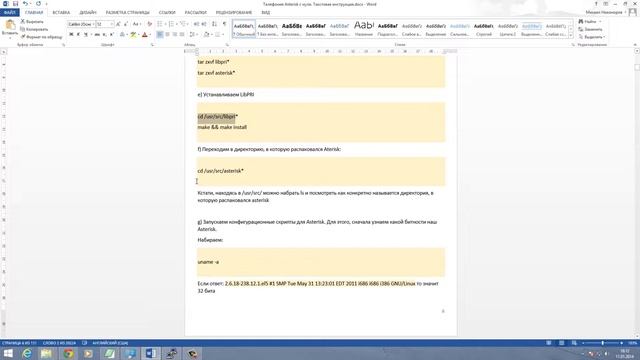Increase font size
Viewport: 640px width, 360px height.
click(x=118, y=24)
